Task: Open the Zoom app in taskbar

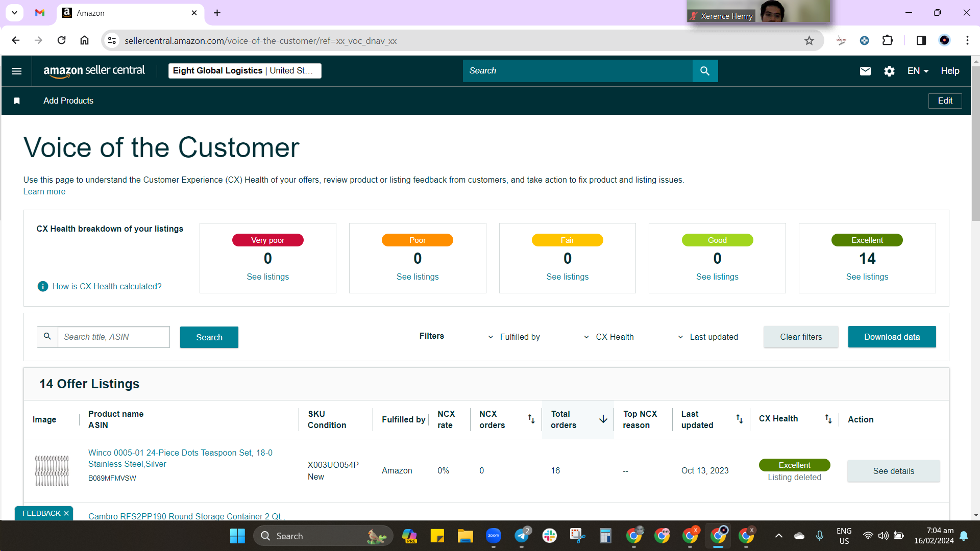Action: (x=493, y=536)
